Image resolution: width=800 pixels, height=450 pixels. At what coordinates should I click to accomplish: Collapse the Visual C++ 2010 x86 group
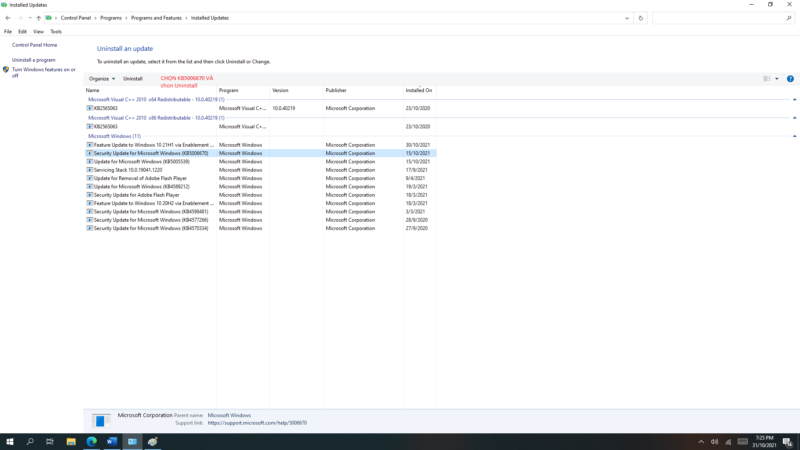tap(794, 118)
